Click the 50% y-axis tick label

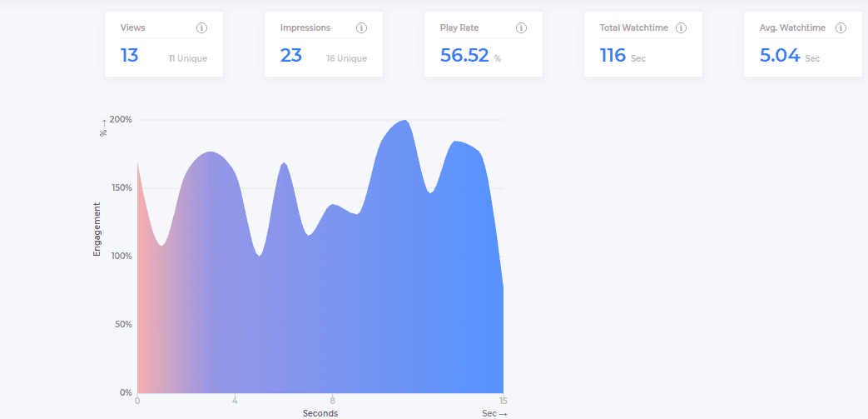(x=123, y=324)
